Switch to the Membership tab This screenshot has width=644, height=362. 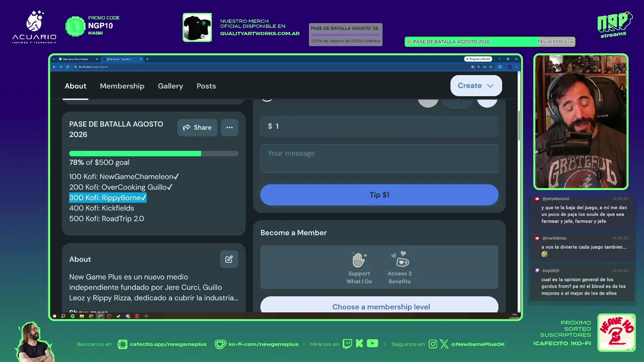[122, 86]
